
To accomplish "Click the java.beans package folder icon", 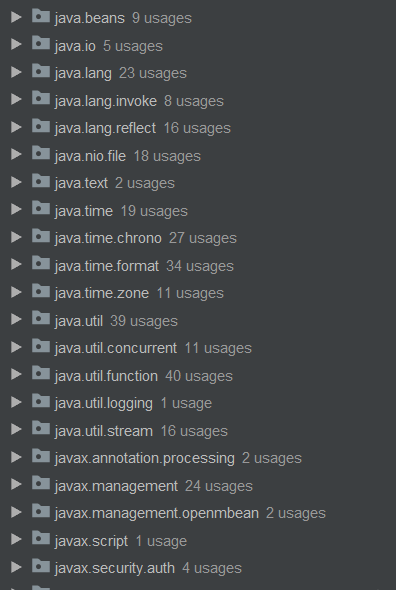I will tap(41, 17).
